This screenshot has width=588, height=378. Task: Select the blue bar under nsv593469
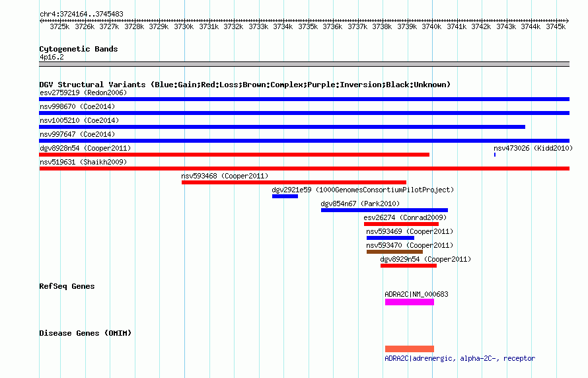(x=390, y=238)
